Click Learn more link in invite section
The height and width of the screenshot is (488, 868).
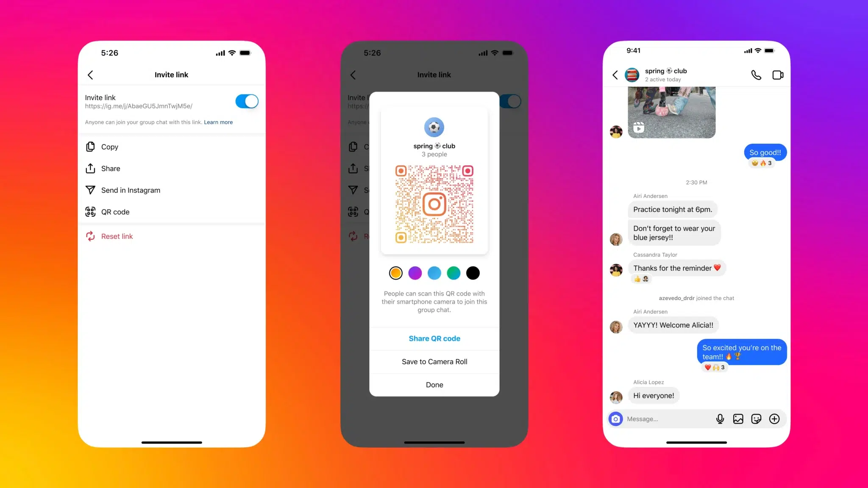[218, 122]
